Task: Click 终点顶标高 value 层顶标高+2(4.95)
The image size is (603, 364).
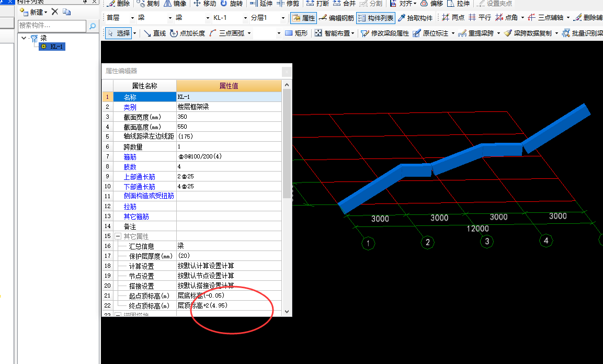Action: (x=229, y=305)
